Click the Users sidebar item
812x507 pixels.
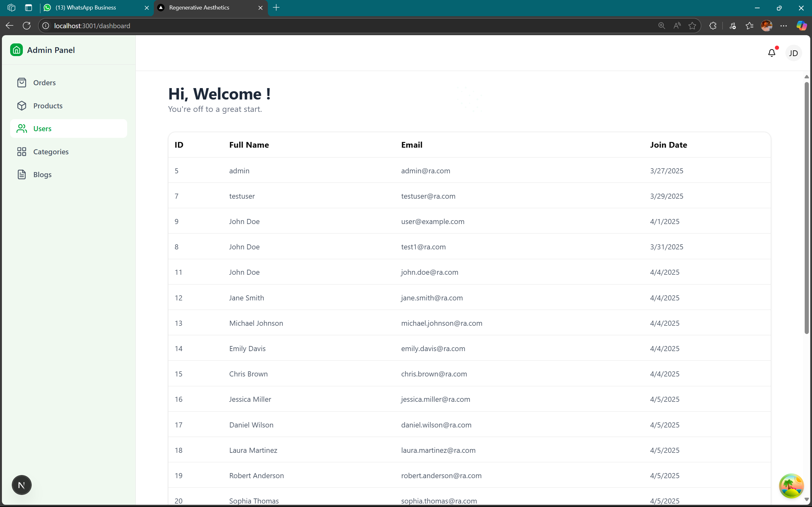click(42, 128)
